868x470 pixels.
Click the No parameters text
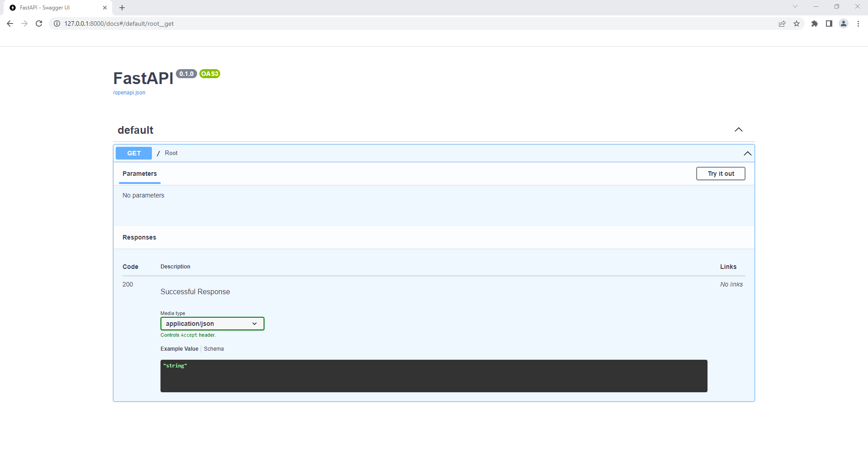pos(143,195)
